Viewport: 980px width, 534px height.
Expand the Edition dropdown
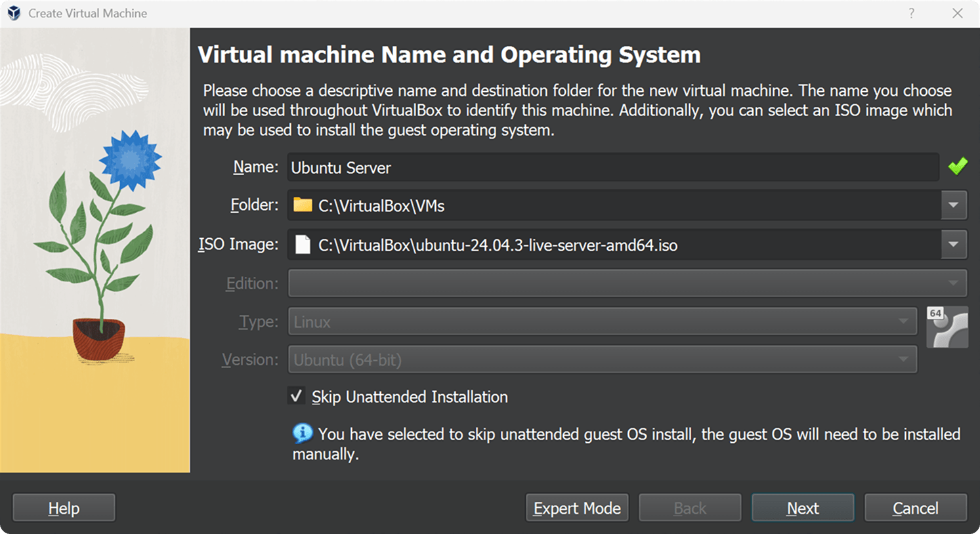click(x=952, y=283)
